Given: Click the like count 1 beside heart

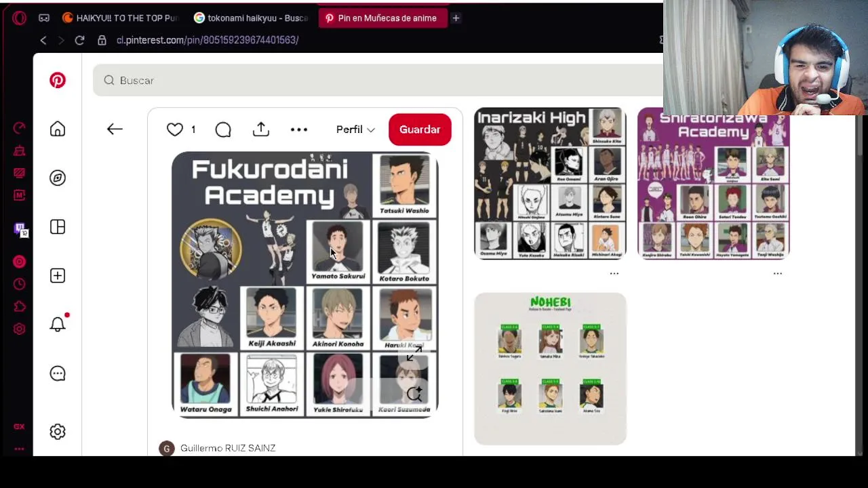Looking at the screenshot, I should click(193, 129).
